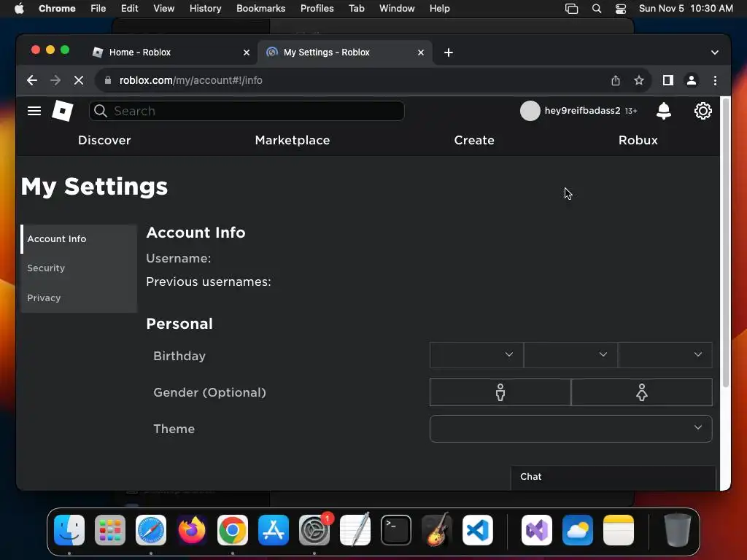Click the browser forward arrow
The image size is (747, 560).
55,80
